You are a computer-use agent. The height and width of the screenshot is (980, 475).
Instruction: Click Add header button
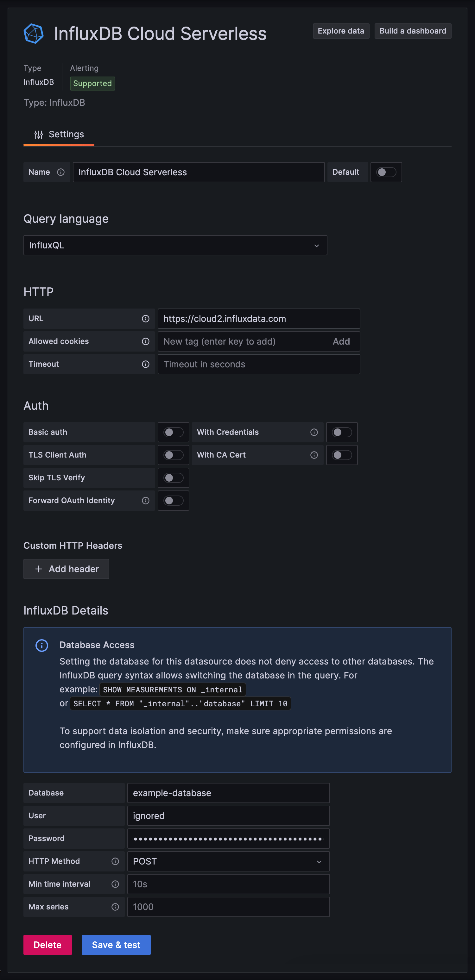tap(66, 569)
